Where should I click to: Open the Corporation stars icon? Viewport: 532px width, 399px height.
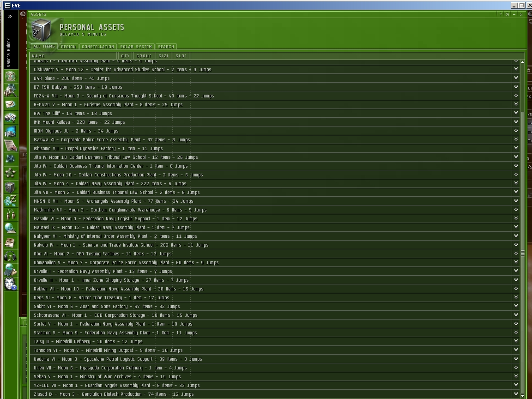pos(10,173)
